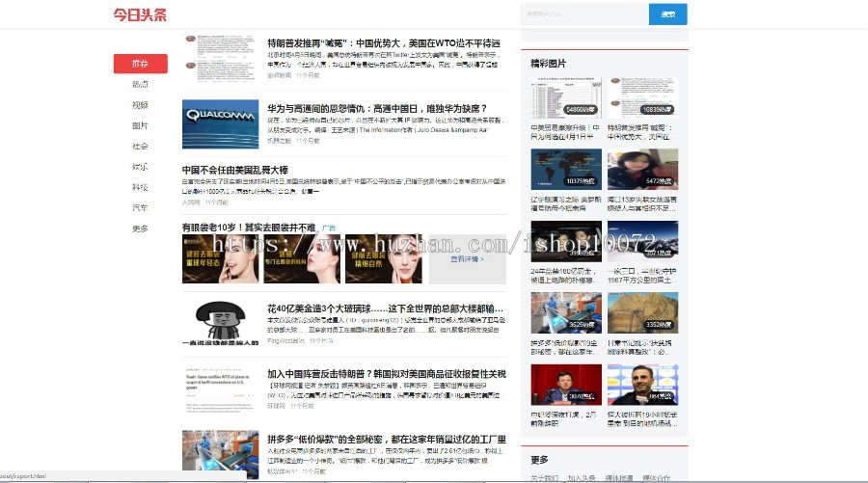Click the 加入头条 footer link

582,478
